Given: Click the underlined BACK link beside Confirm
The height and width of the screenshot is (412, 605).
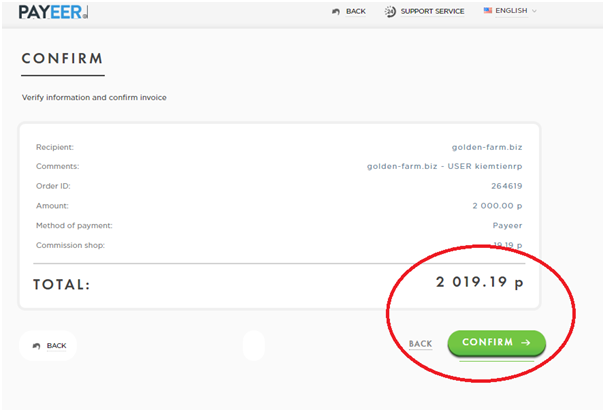Looking at the screenshot, I should (420, 344).
